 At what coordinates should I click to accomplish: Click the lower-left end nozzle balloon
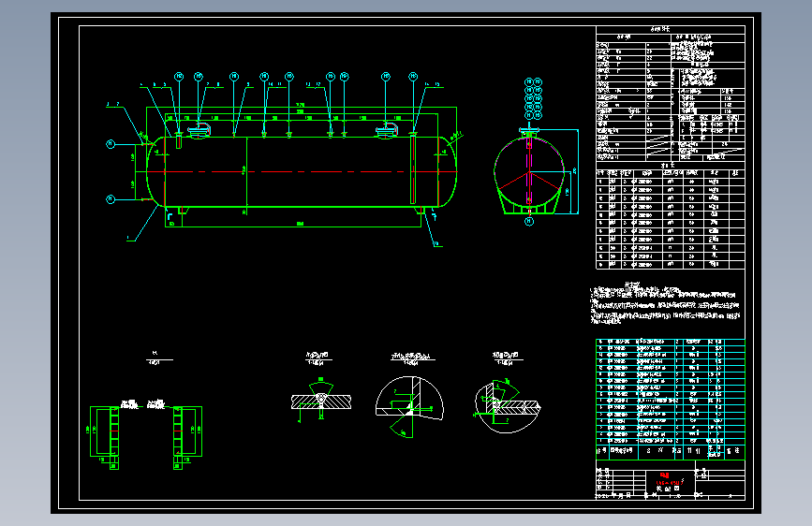tap(111, 199)
